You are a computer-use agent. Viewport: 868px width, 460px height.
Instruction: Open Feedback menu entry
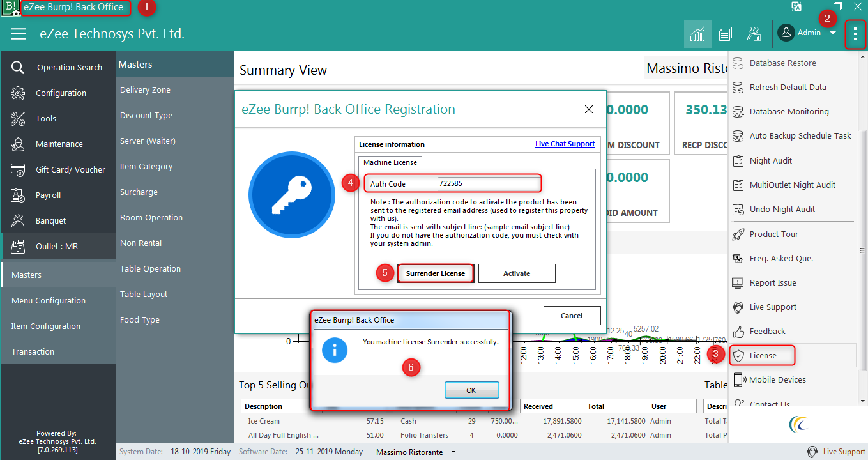tap(792, 331)
